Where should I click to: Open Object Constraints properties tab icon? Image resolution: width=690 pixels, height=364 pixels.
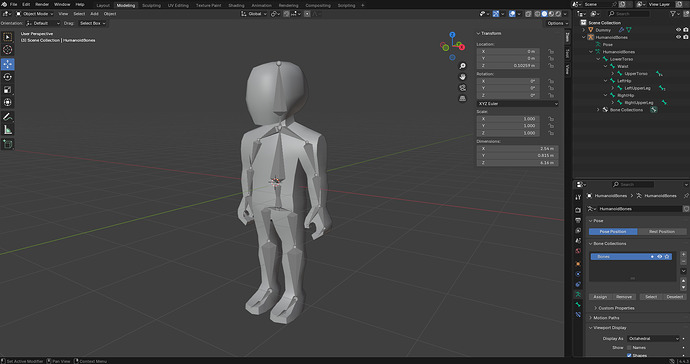click(x=578, y=284)
